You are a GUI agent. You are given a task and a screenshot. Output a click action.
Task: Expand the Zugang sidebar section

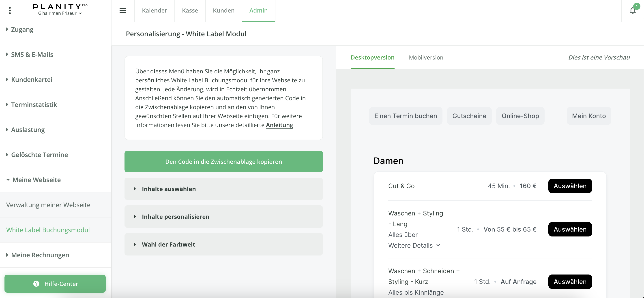[22, 30]
